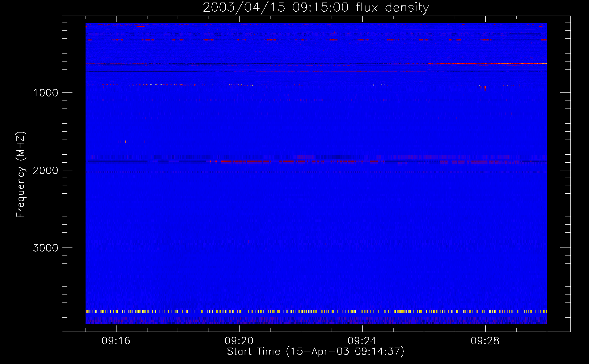The image size is (589, 364).
Task: Click the 3000 frequency tick label
Action: point(46,248)
